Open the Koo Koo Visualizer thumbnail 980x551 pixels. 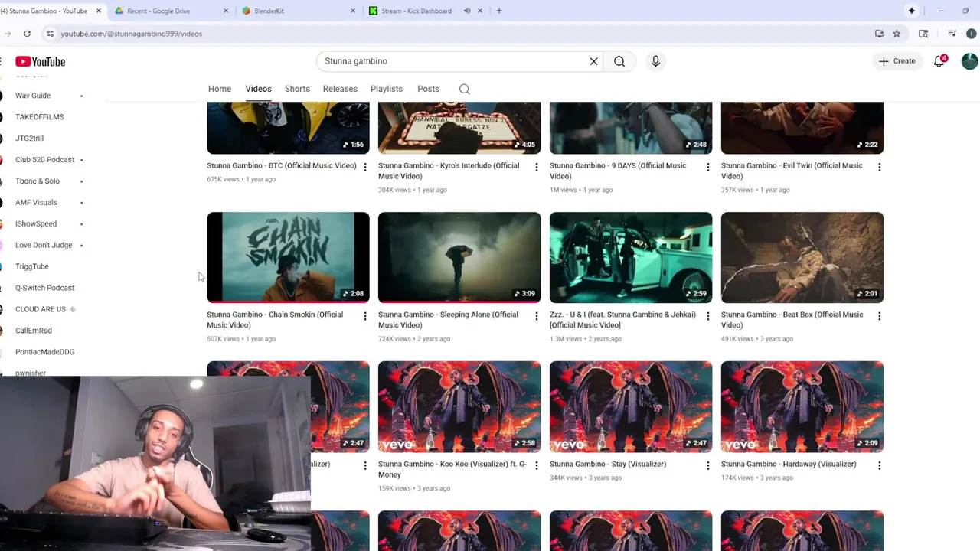459,406
